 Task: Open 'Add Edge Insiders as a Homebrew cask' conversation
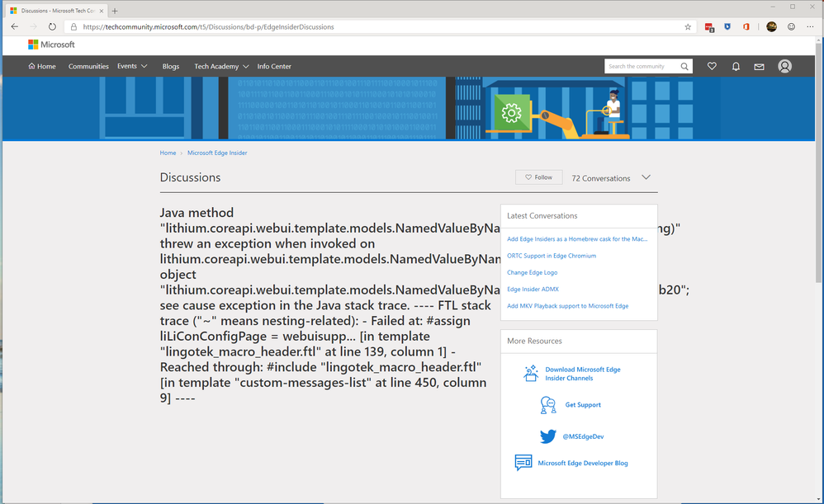[x=577, y=239]
